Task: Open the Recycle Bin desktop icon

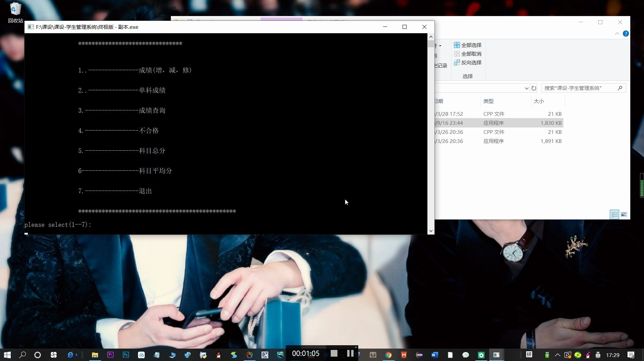Action: click(x=15, y=13)
